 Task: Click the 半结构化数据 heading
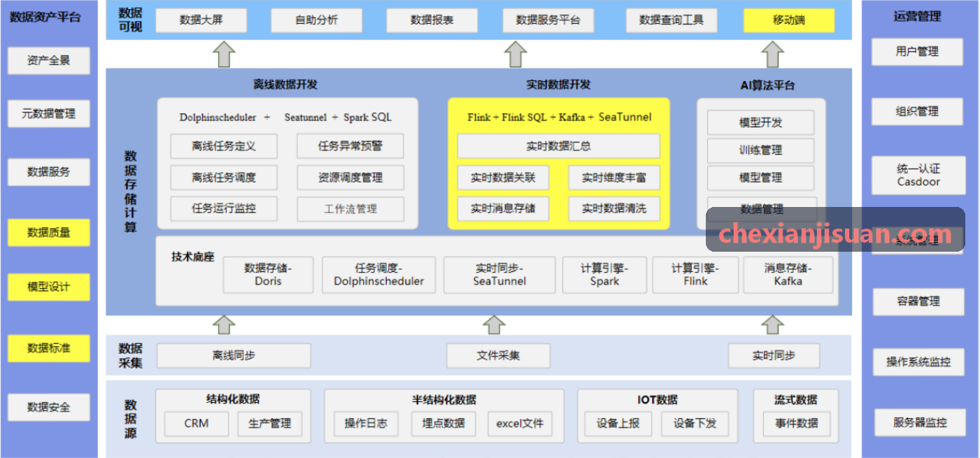click(x=444, y=400)
